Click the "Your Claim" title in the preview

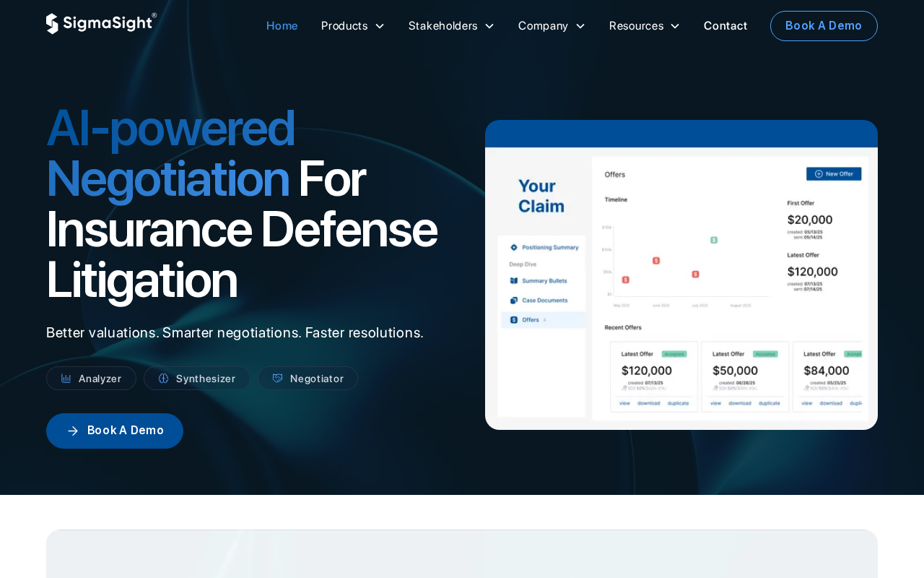[x=541, y=196]
